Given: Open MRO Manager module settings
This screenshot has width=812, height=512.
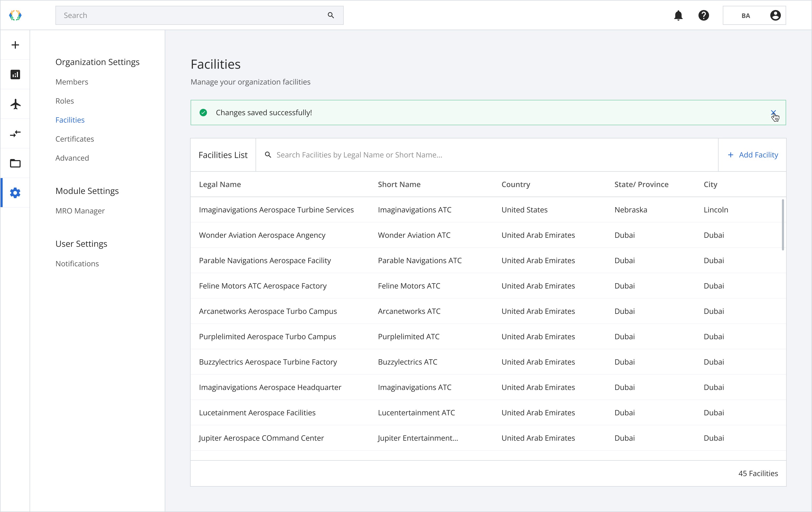Looking at the screenshot, I should [x=80, y=211].
